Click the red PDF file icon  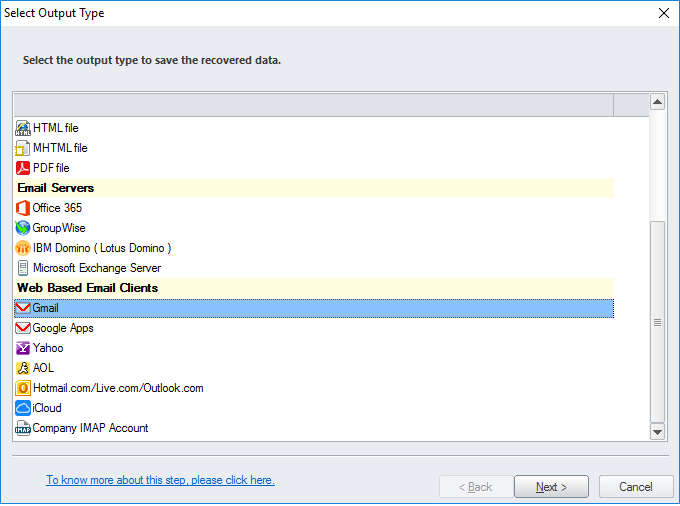click(23, 168)
